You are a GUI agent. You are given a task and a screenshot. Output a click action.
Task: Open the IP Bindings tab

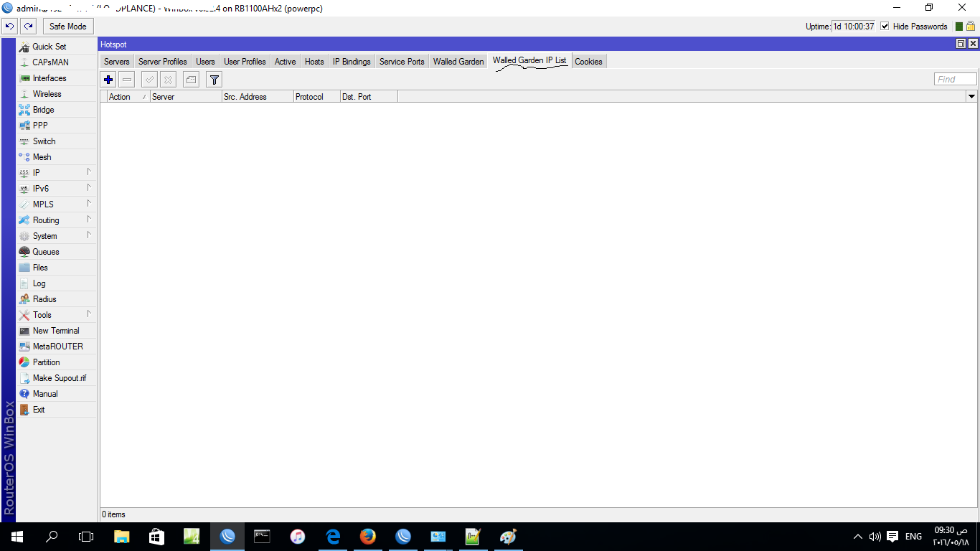(x=352, y=62)
